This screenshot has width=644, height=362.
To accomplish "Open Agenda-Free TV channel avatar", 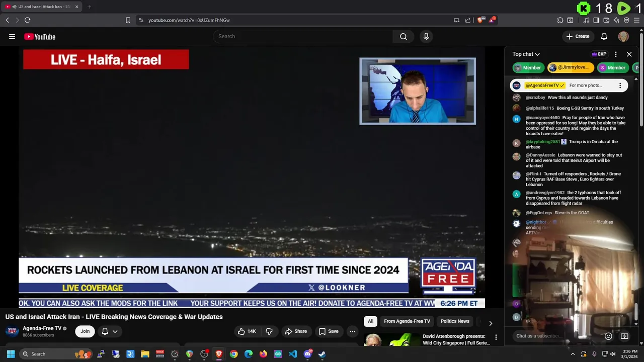I will pyautogui.click(x=12, y=331).
